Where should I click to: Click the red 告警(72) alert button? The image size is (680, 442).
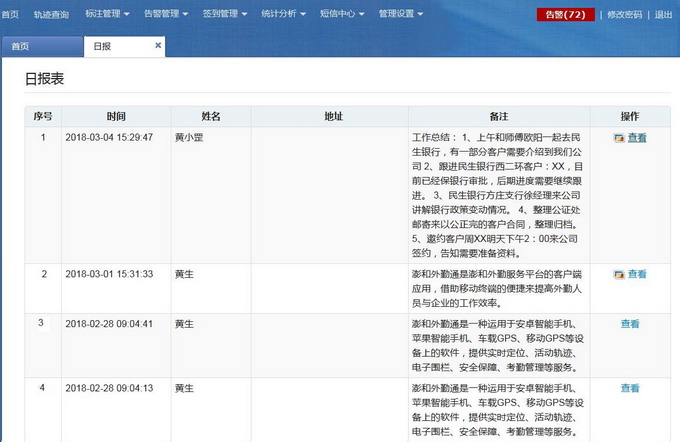565,15
